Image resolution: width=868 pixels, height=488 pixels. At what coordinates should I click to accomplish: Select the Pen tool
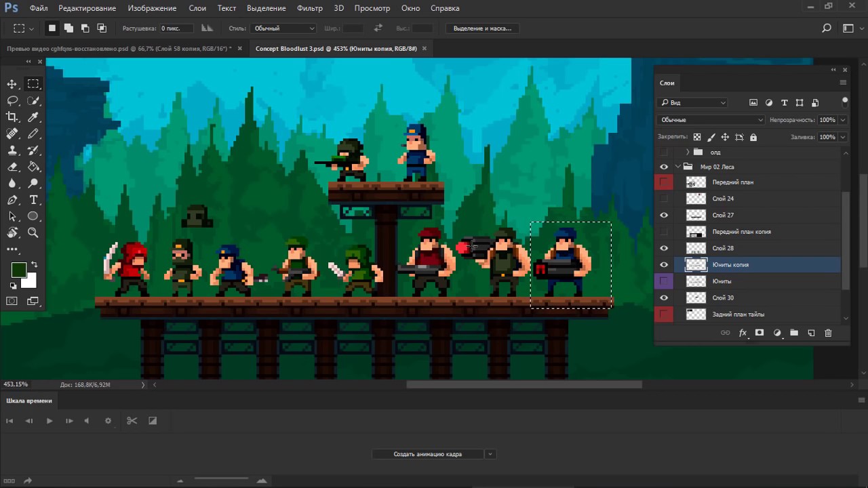[12, 200]
